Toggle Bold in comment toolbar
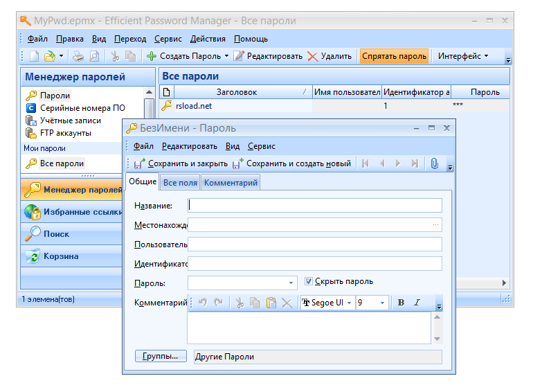The height and width of the screenshot is (392, 542). pyautogui.click(x=401, y=303)
